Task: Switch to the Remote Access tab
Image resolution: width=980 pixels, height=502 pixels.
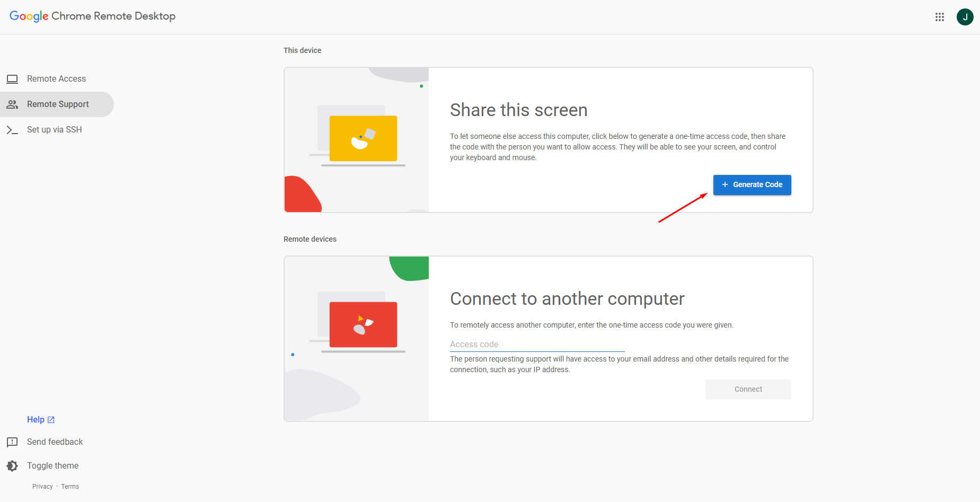Action: coord(56,79)
